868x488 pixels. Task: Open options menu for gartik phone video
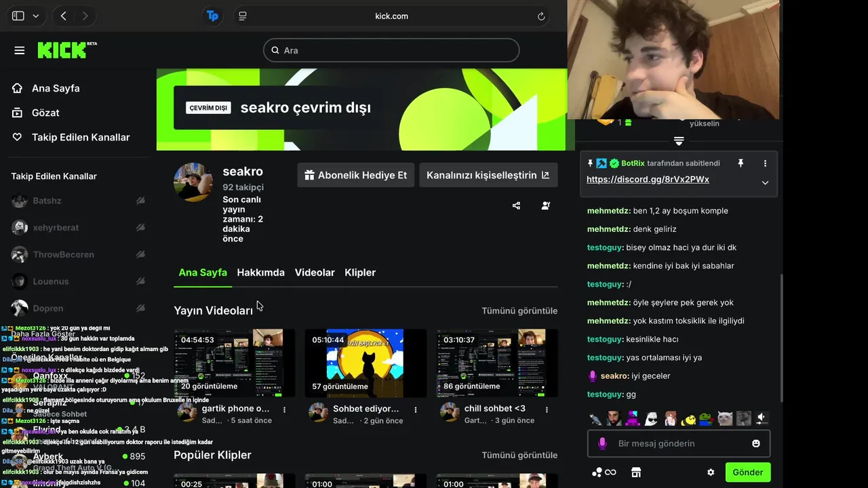284,409
